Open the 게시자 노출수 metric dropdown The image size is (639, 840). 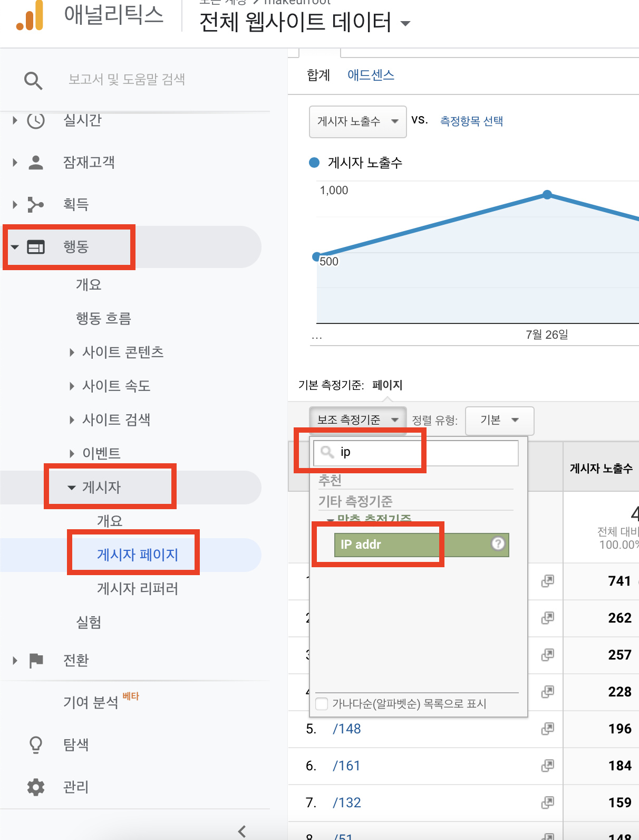coord(357,122)
